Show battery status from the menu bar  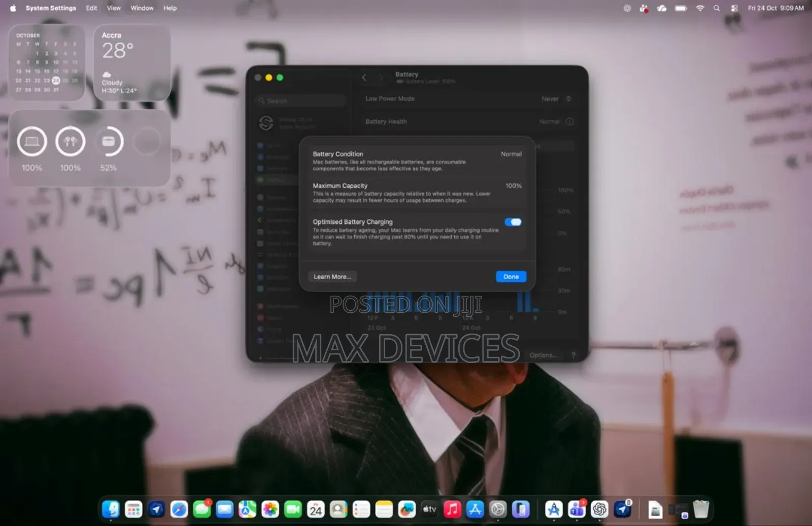point(681,8)
